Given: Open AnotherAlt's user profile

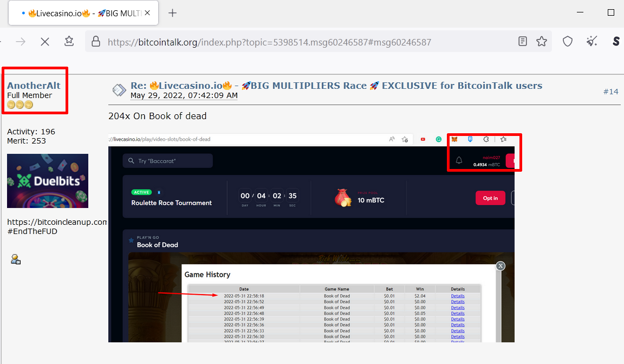Looking at the screenshot, I should (x=34, y=86).
